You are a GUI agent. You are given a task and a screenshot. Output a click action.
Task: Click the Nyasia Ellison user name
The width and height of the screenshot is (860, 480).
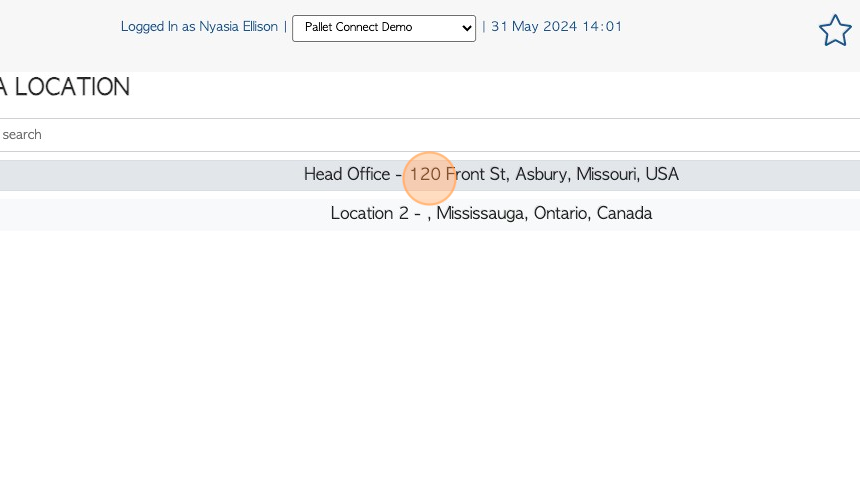pyautogui.click(x=238, y=27)
